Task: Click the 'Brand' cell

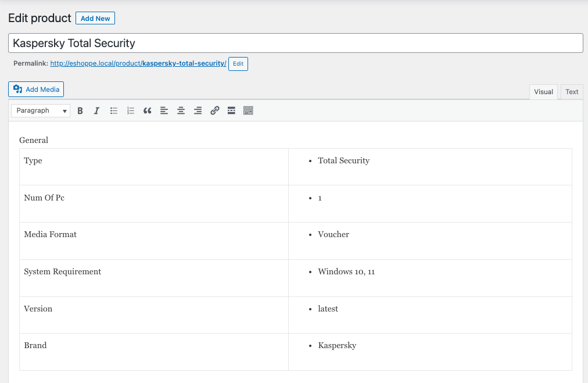Action: point(154,352)
